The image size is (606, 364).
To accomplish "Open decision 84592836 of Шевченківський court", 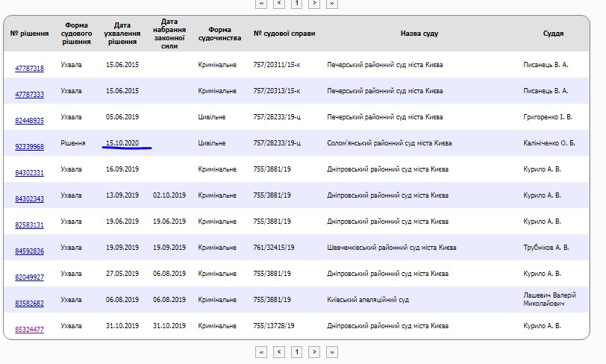I will click(x=29, y=251).
